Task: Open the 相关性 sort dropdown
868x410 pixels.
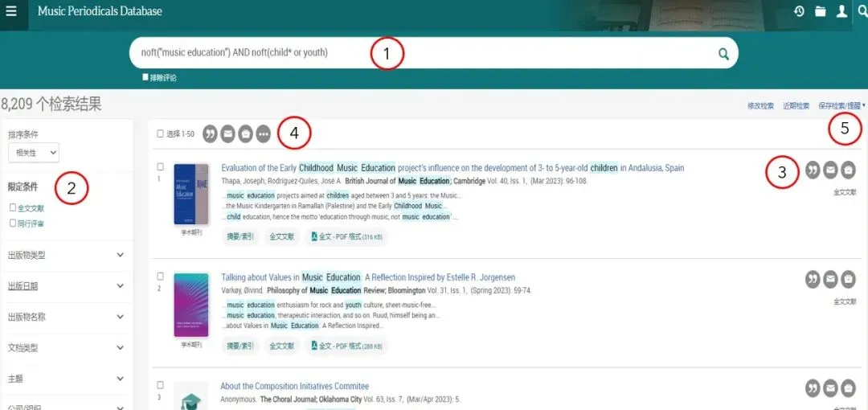Action: [34, 153]
